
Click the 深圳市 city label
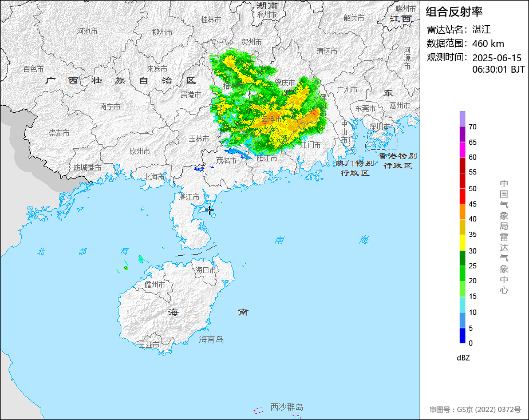[380, 126]
